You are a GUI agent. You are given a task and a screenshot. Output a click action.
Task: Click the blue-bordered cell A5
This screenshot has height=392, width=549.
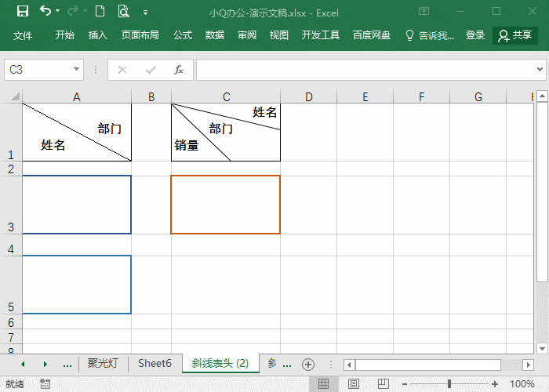coord(77,285)
